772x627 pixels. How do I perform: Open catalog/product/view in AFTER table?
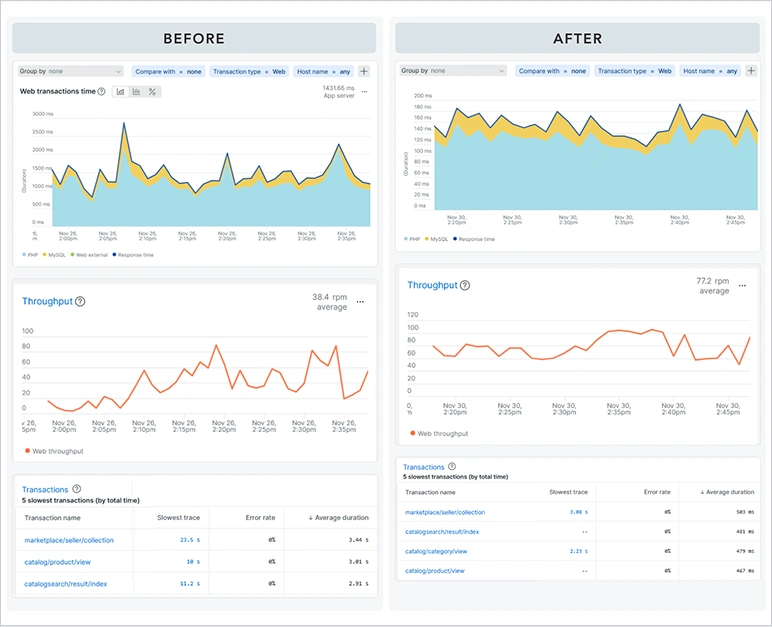click(435, 571)
